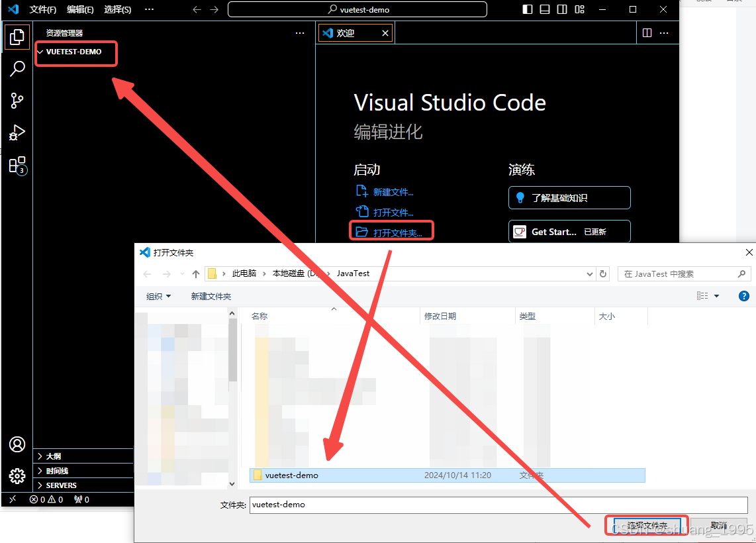Screen dimensions: 756x543
Task: Open the 选择(S) menu
Action: (x=118, y=10)
